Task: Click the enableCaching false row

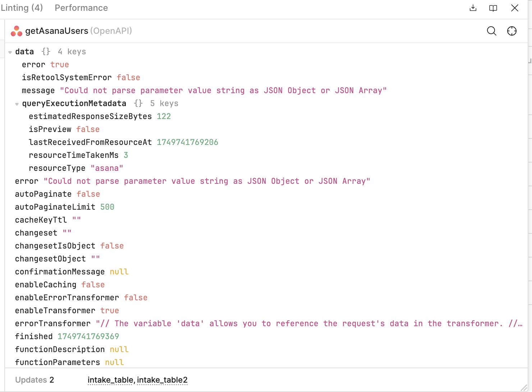Action: click(x=60, y=285)
